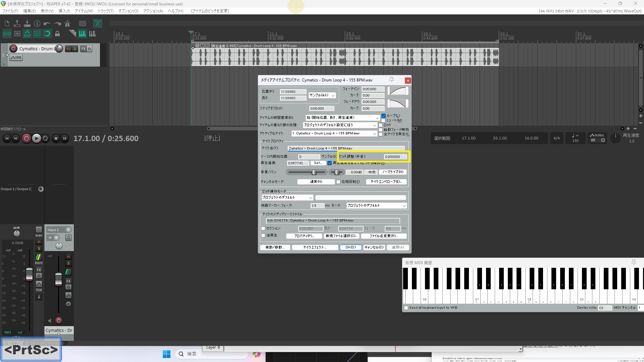Open the オプション(O) menu
The height and width of the screenshot is (362, 644).
tap(128, 11)
